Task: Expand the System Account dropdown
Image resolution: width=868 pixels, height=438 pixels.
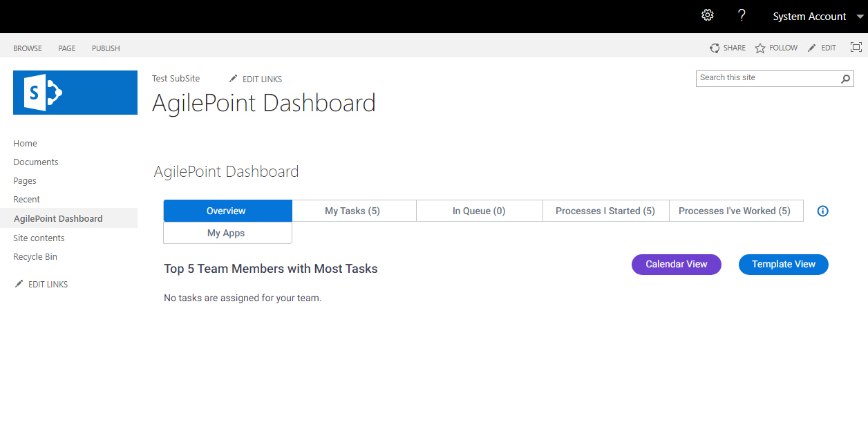Action: pyautogui.click(x=860, y=17)
